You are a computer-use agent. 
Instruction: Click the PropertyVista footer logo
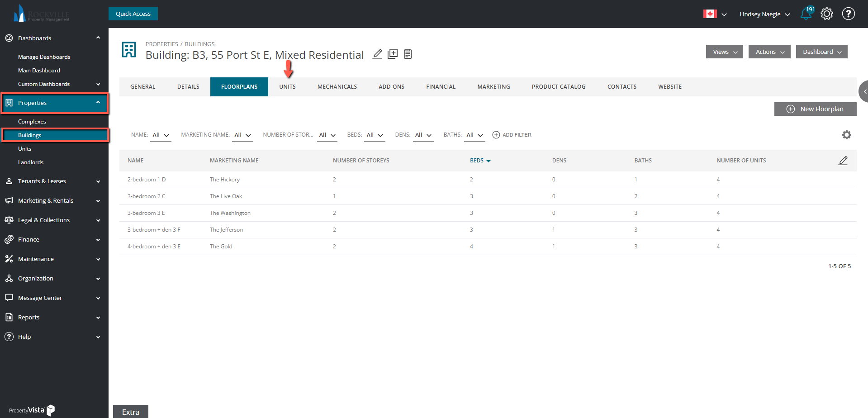coord(32,410)
